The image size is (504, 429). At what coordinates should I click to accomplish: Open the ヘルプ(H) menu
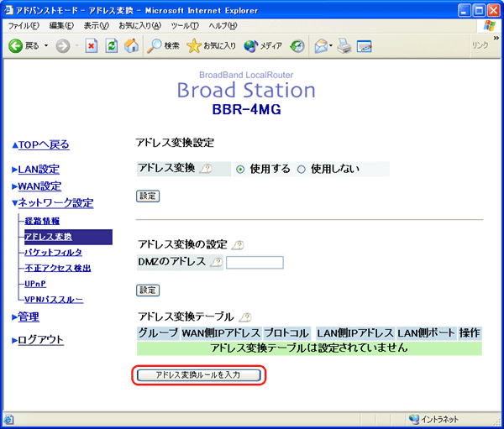pos(223,26)
